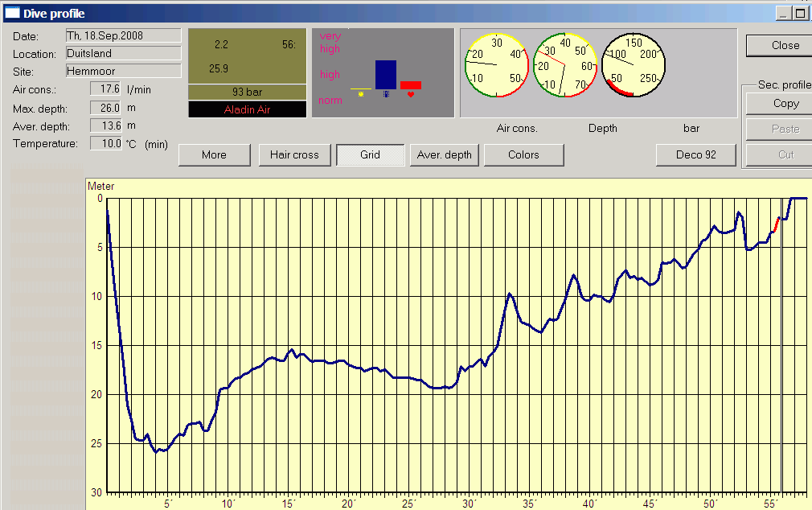Image resolution: width=812 pixels, height=510 pixels.
Task: Click the "Temperature:" label
Action: coord(46,143)
